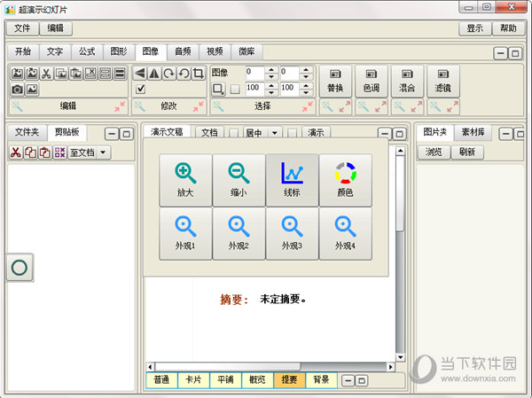Rotate the image counterclockwise
Viewport: 532px width, 398px height.
point(184,73)
